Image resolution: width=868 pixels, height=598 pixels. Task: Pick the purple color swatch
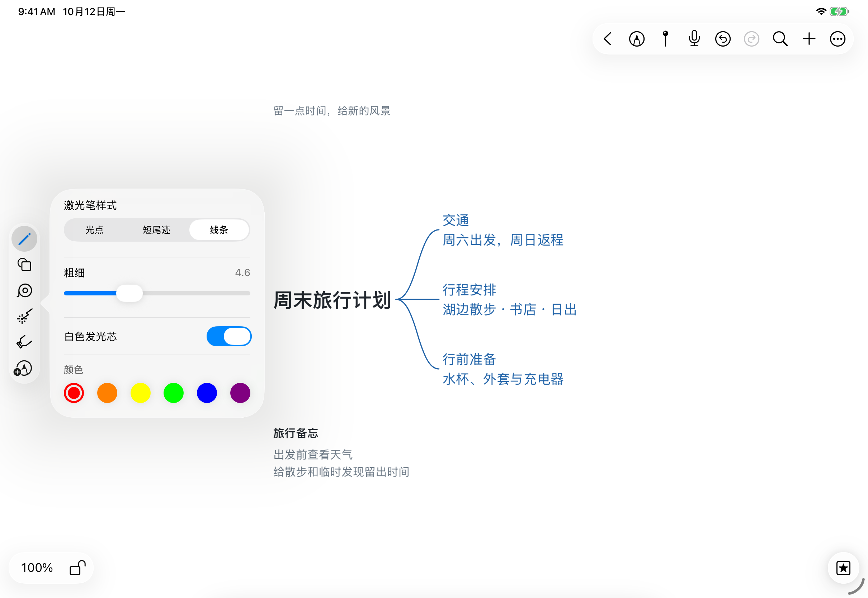(240, 393)
